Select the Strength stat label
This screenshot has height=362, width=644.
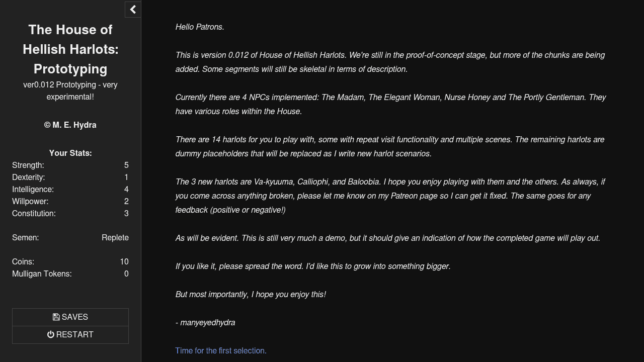[28, 165]
